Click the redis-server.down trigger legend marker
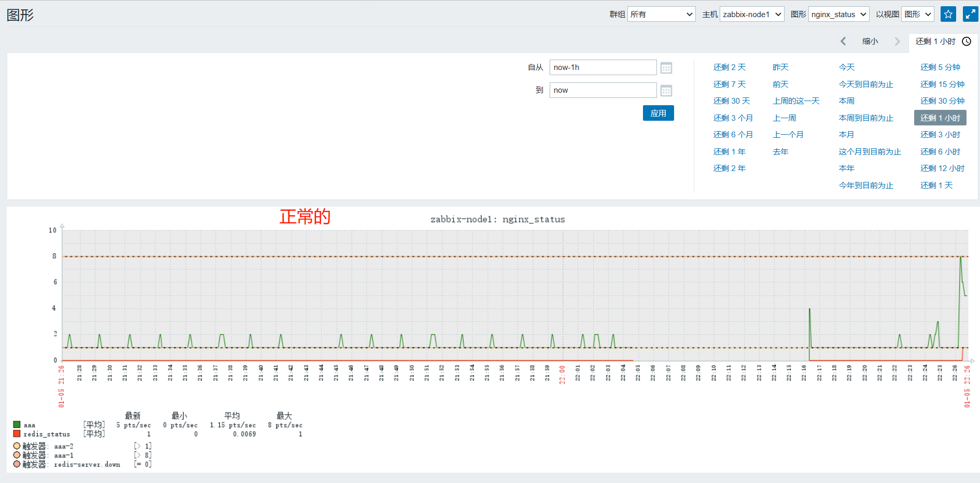 click(17, 464)
